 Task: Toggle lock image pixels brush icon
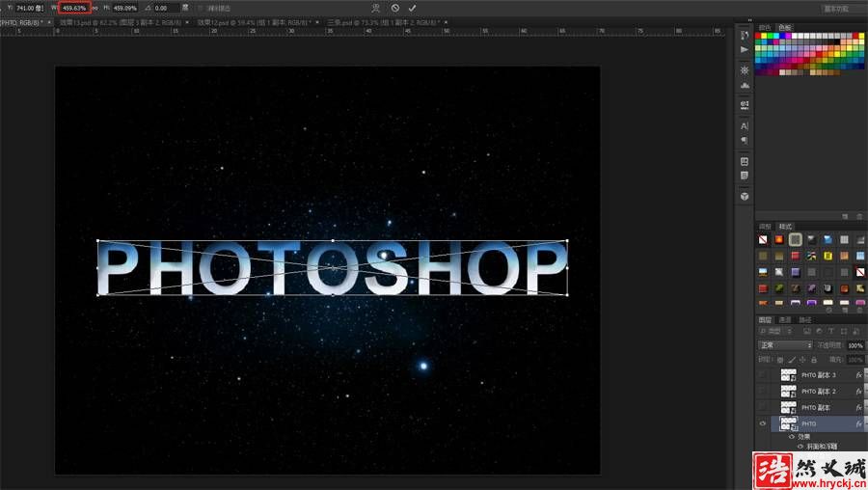792,360
